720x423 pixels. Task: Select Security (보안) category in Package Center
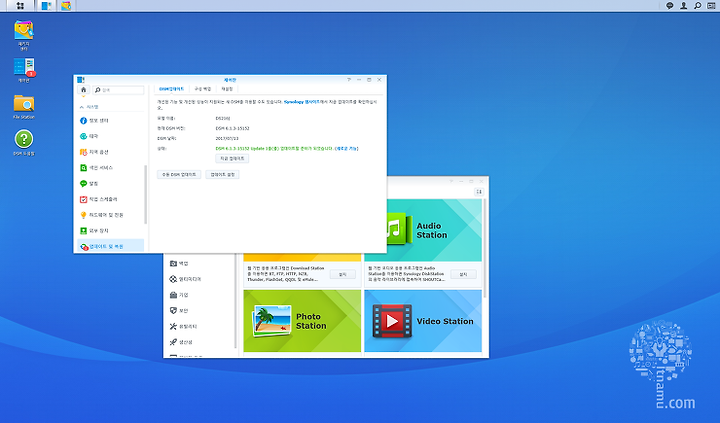tap(201, 310)
